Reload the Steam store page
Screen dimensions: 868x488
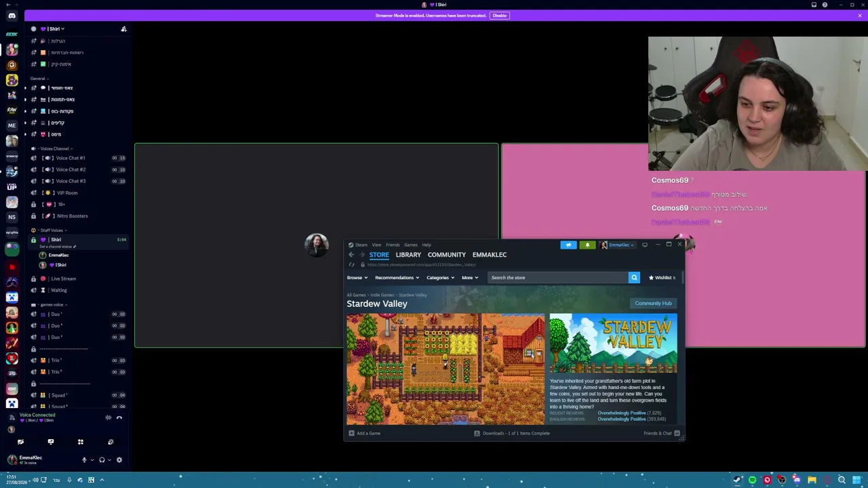351,264
